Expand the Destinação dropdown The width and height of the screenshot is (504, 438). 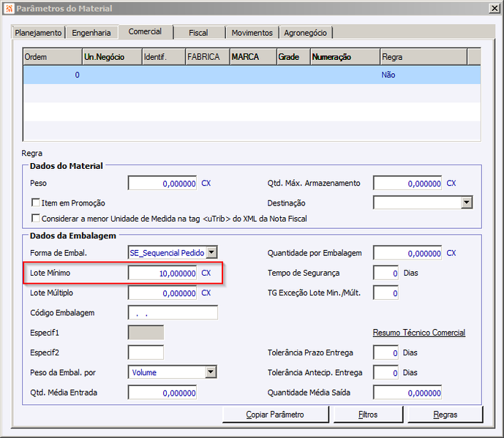(467, 203)
